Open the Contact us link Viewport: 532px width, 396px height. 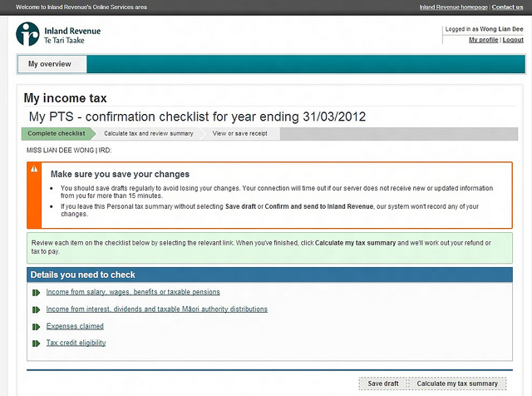[507, 7]
